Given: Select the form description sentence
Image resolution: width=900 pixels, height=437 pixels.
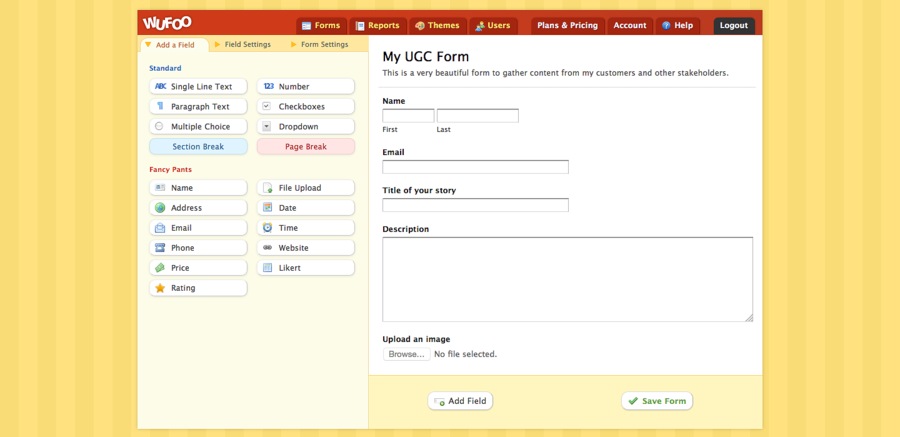Looking at the screenshot, I should [x=556, y=74].
